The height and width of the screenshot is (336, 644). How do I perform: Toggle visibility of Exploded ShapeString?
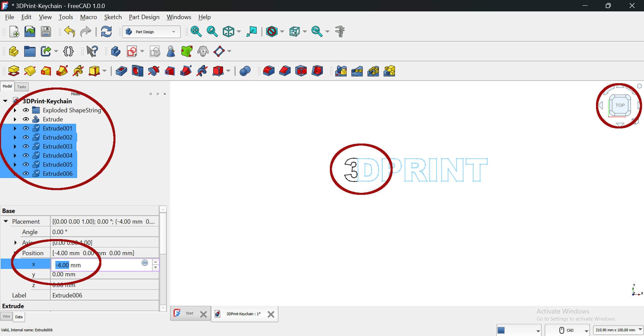(x=26, y=110)
